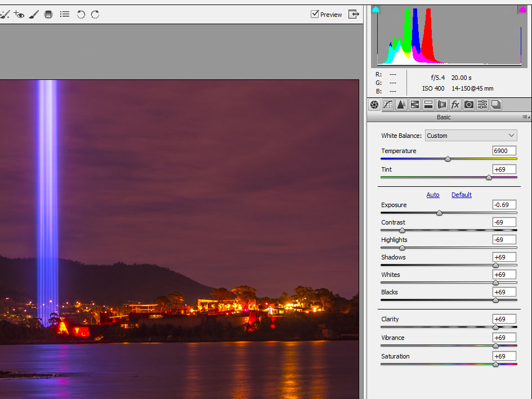The width and height of the screenshot is (532, 399).
Task: Toggle full screen mode icon
Action: 354,15
